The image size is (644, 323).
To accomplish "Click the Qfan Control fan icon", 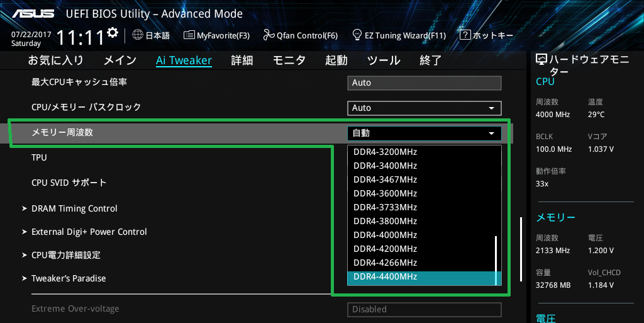I will click(269, 35).
